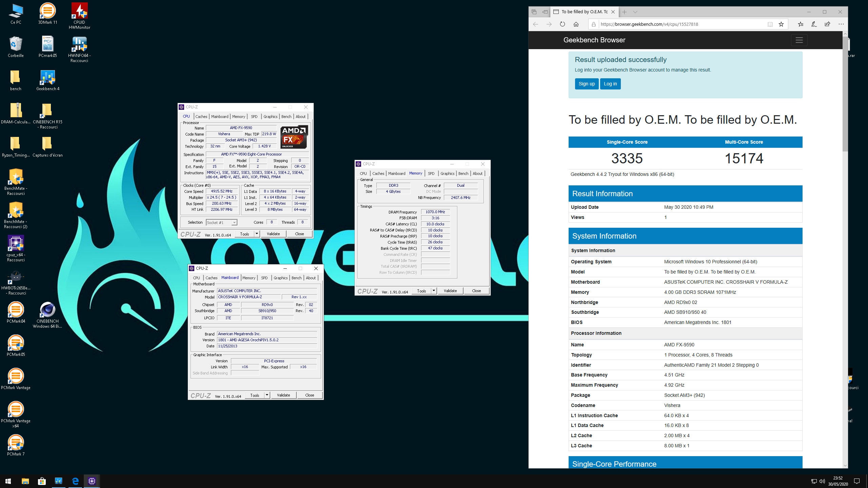Open Microsoft Store from the taskbar
The image size is (868, 488).
click(x=42, y=481)
